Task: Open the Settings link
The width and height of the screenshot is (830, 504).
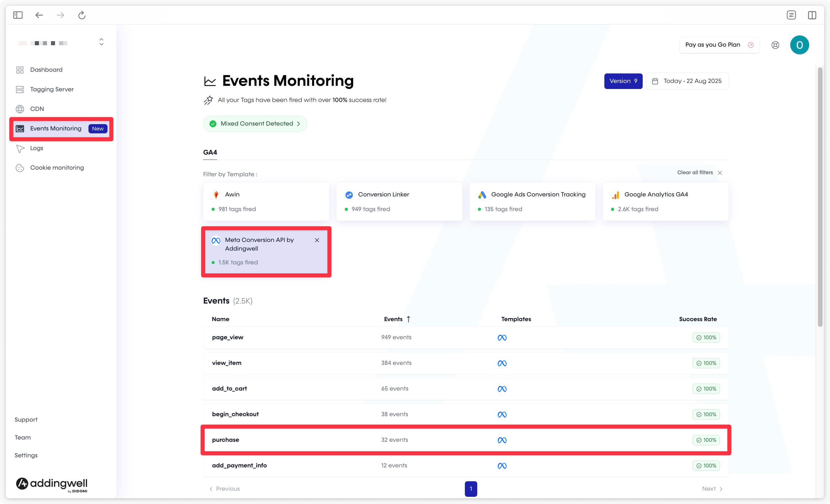Action: point(26,455)
